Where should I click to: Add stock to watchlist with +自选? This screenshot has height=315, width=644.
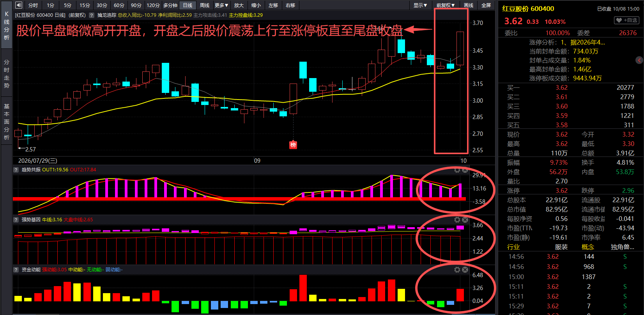point(626,20)
